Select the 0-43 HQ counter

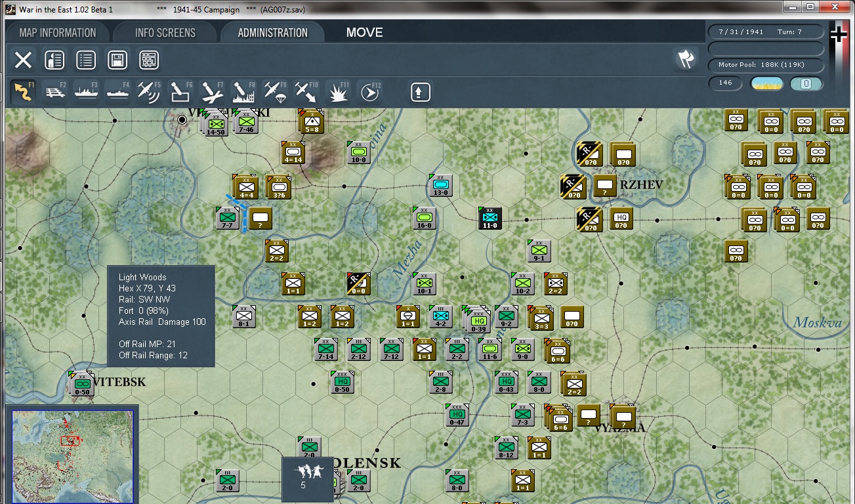507,383
